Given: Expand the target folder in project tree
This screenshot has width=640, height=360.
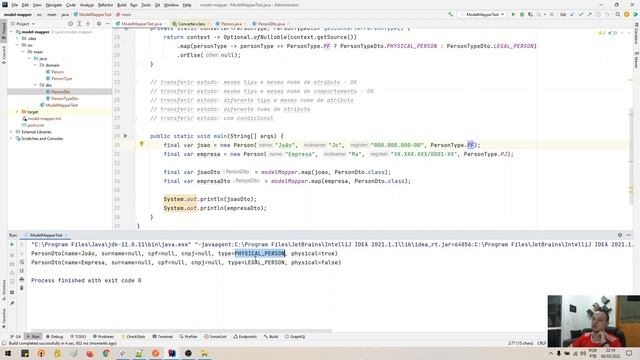Looking at the screenshot, I should (18, 111).
